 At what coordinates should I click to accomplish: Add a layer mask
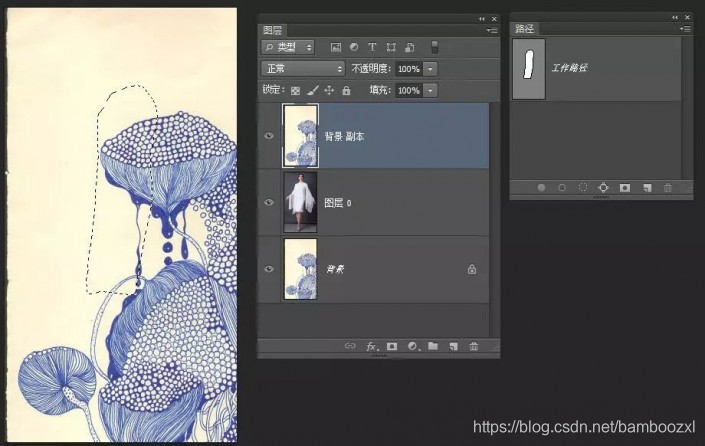click(x=392, y=346)
